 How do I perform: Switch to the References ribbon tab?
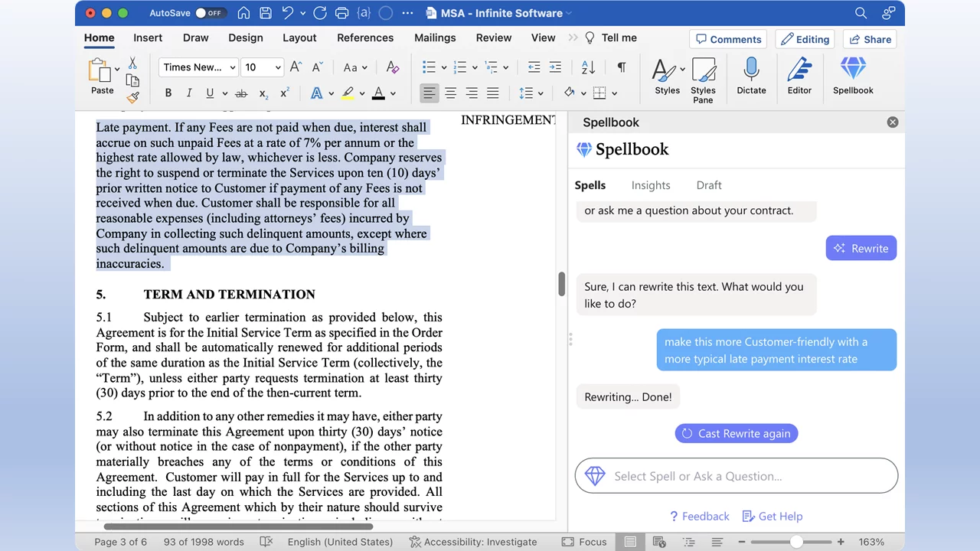point(365,37)
